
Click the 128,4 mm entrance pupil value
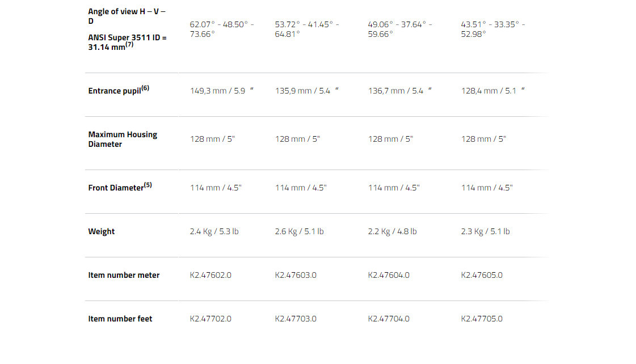493,91
